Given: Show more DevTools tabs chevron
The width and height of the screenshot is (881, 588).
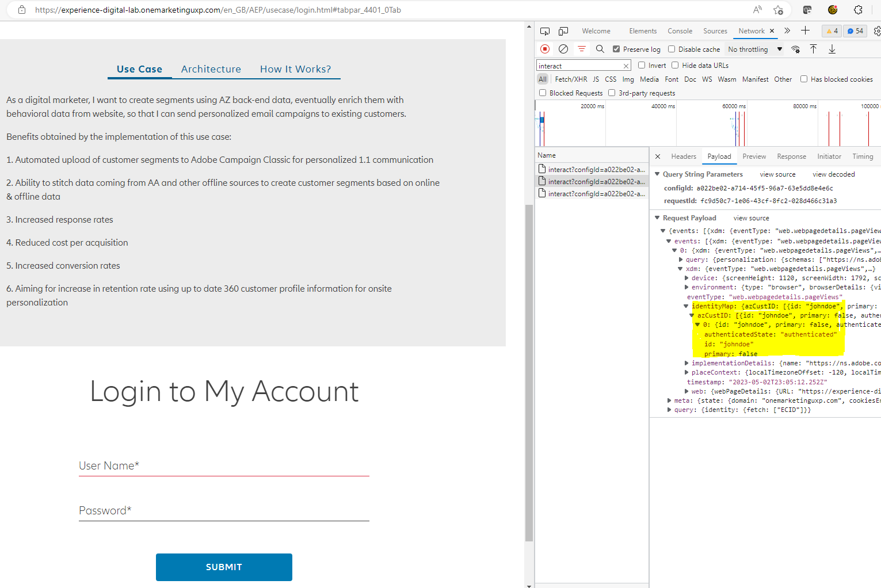Looking at the screenshot, I should (x=787, y=31).
